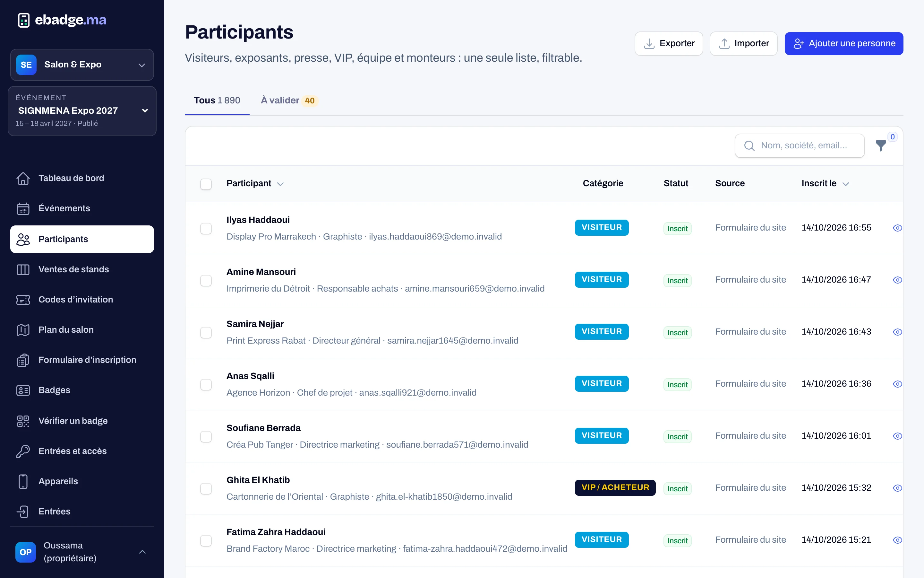Open the Événements calendar icon

(x=23, y=208)
